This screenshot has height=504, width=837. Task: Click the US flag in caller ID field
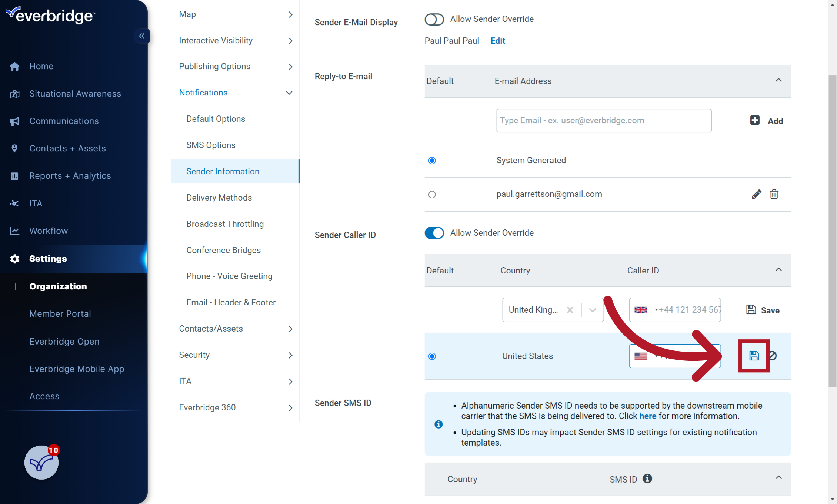click(641, 356)
